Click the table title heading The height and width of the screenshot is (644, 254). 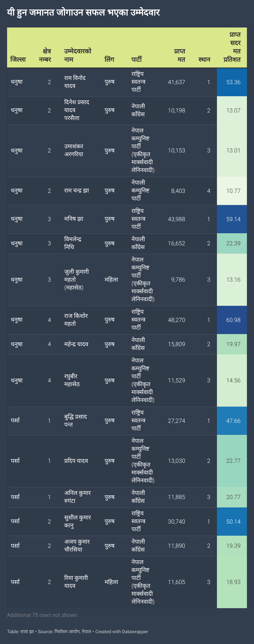pos(83,12)
